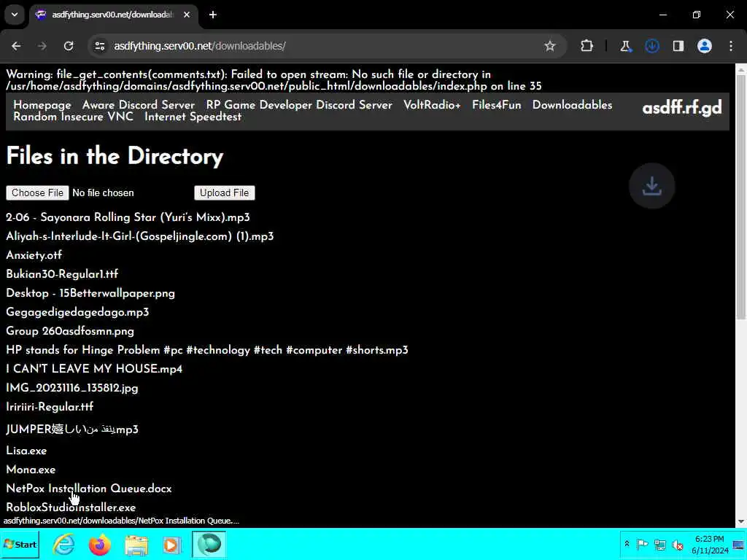Open the profile avatar icon
Image resolution: width=747 pixels, height=560 pixels.
[x=705, y=46]
